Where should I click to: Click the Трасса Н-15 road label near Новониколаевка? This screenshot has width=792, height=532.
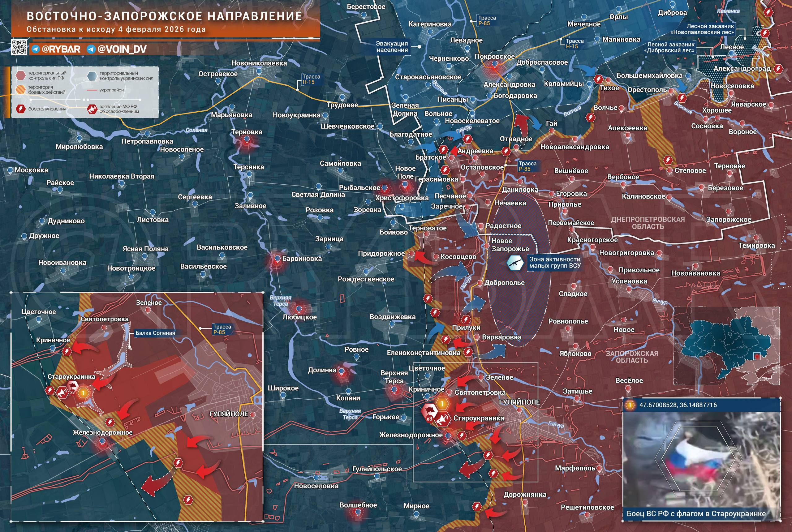[311, 79]
